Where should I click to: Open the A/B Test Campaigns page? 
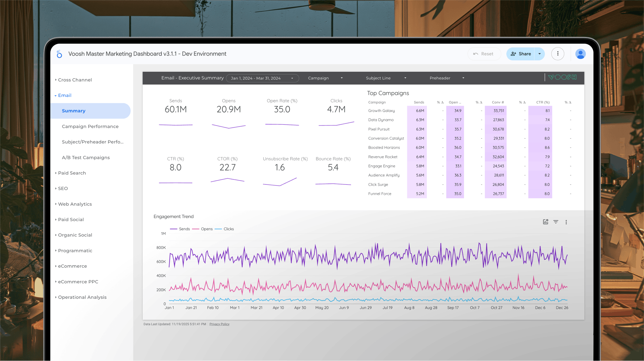coord(86,157)
